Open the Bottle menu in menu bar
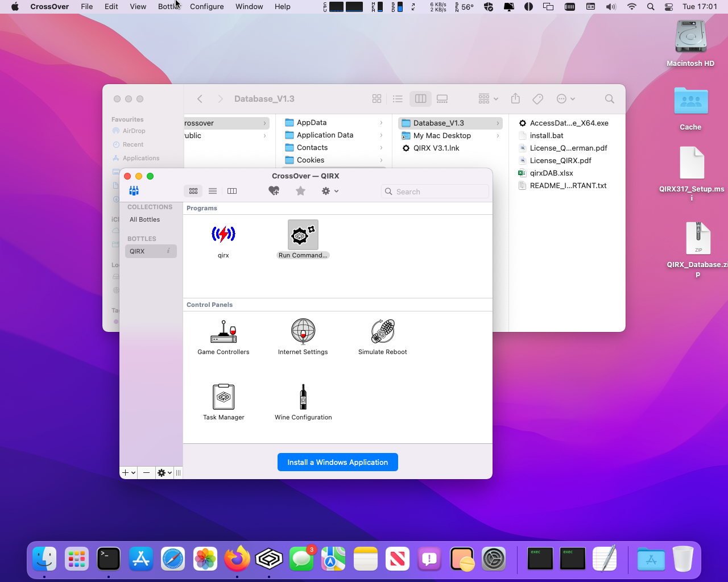The height and width of the screenshot is (582, 728). click(x=169, y=7)
